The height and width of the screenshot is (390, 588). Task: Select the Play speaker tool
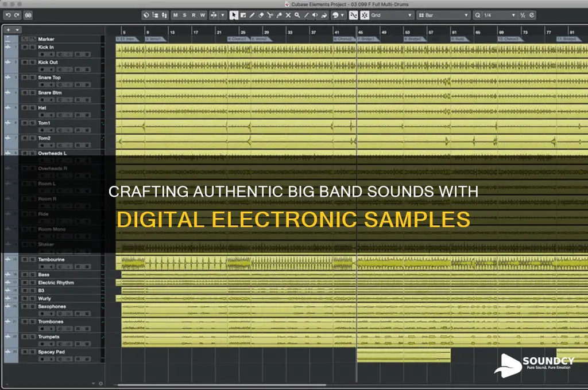tap(315, 15)
